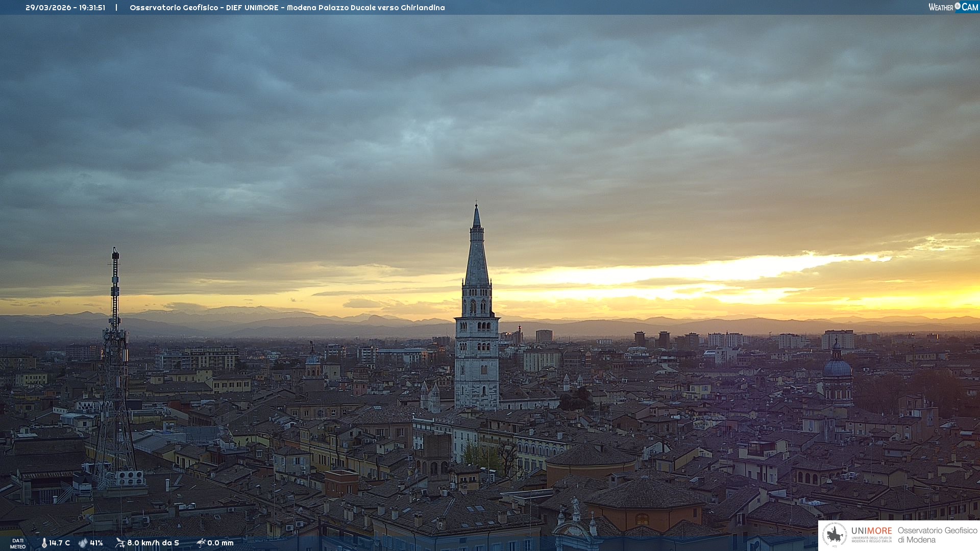Click the humidity water droplets icon
Image resolution: width=980 pixels, height=551 pixels.
(83, 543)
